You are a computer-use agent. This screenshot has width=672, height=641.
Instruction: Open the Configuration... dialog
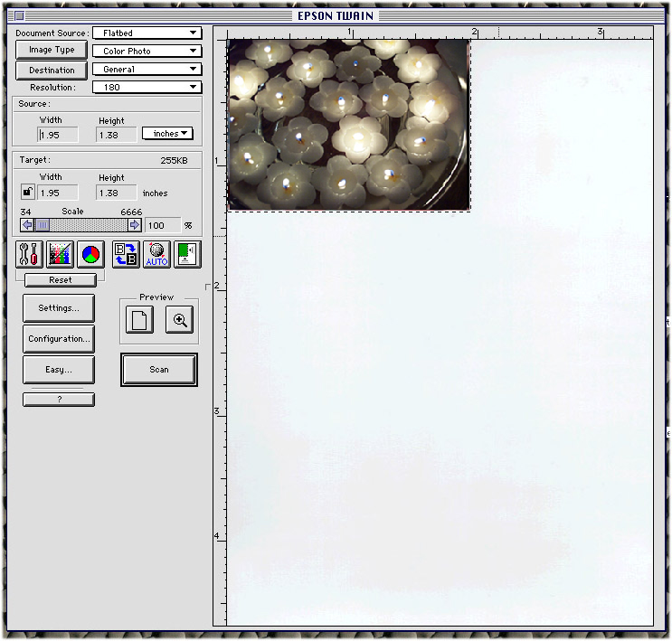click(59, 339)
